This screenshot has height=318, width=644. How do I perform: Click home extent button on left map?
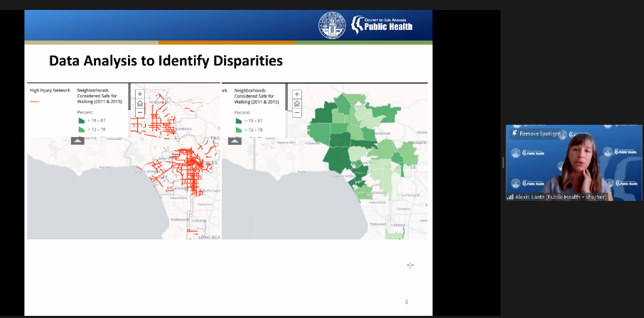[139, 103]
